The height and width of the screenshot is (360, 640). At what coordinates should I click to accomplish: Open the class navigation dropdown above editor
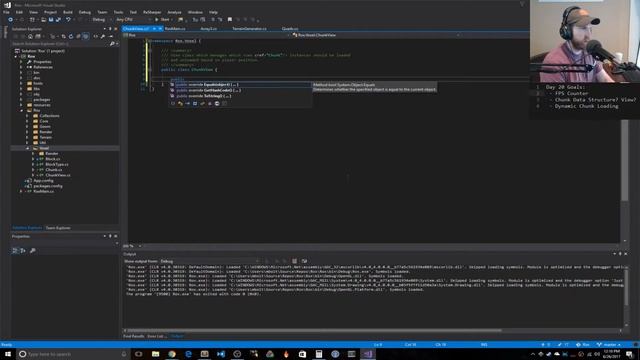[x=376, y=35]
